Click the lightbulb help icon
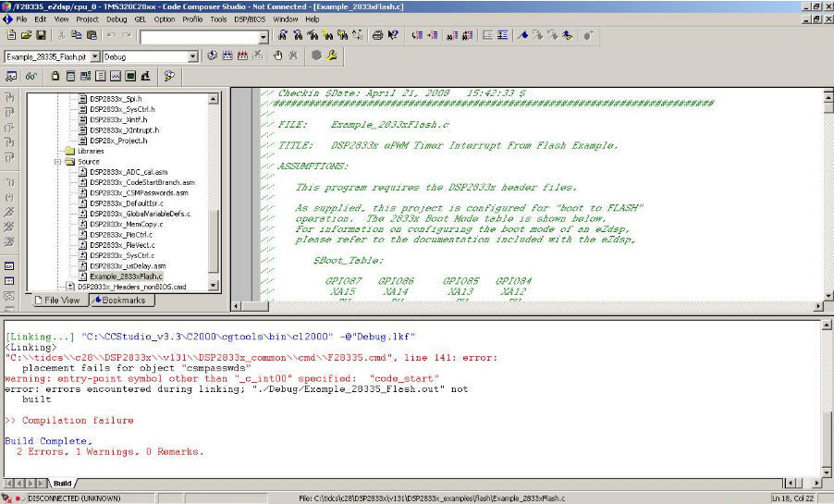Viewport: 834px width, 504px height. pos(169,76)
